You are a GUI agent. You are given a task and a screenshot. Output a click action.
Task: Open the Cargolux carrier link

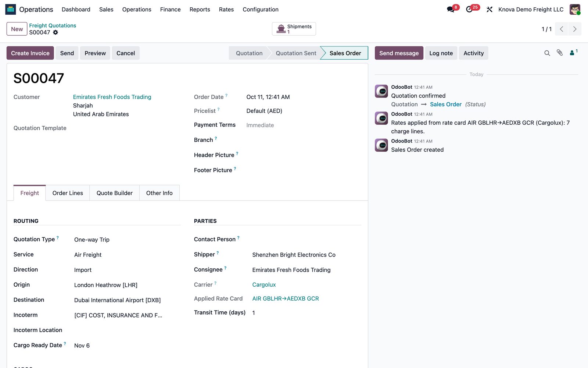point(264,284)
